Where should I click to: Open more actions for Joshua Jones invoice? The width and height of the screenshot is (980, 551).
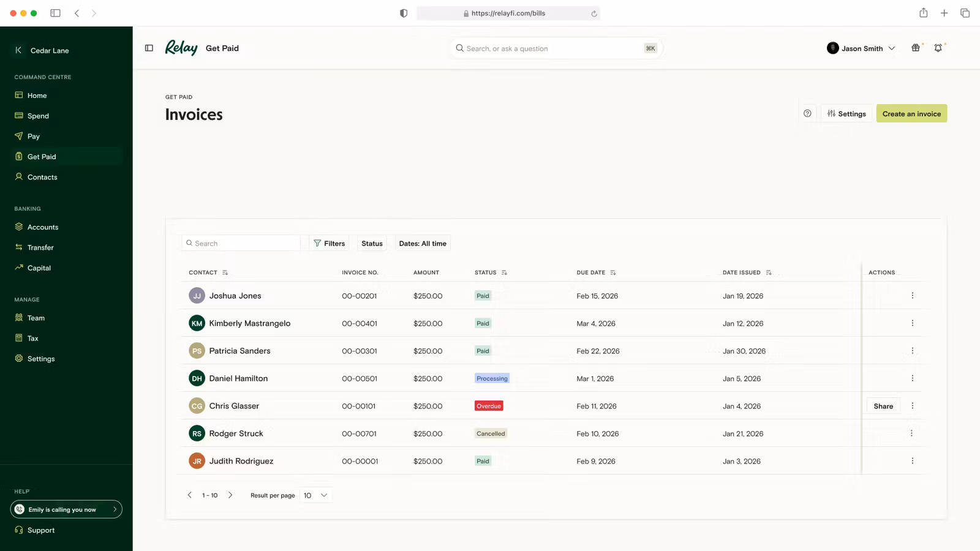coord(912,296)
